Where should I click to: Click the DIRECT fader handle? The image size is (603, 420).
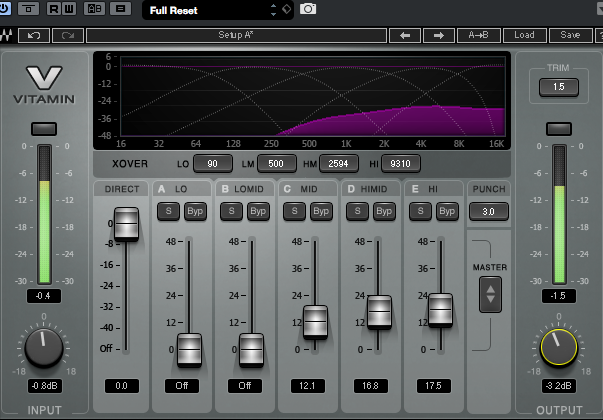point(126,224)
